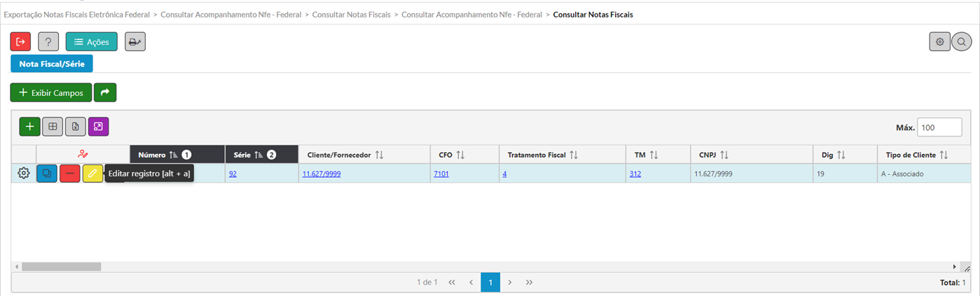
Task: Expand grid with purple fullscreen icon
Action: pyautogui.click(x=99, y=127)
